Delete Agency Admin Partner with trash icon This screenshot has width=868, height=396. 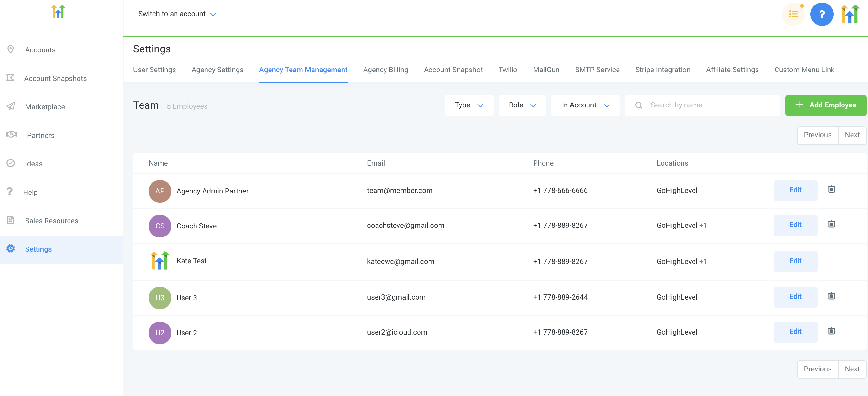click(x=831, y=189)
